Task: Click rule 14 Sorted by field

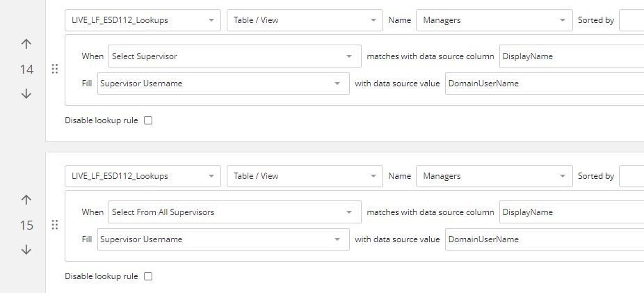Action: click(x=631, y=20)
